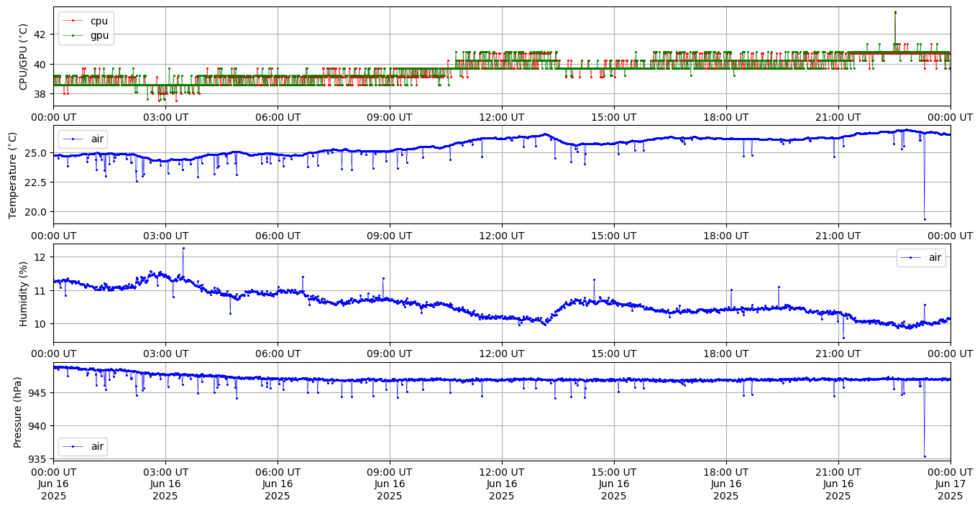
Task: Click the 11 tick on Humidity axis
Action: click(40, 291)
